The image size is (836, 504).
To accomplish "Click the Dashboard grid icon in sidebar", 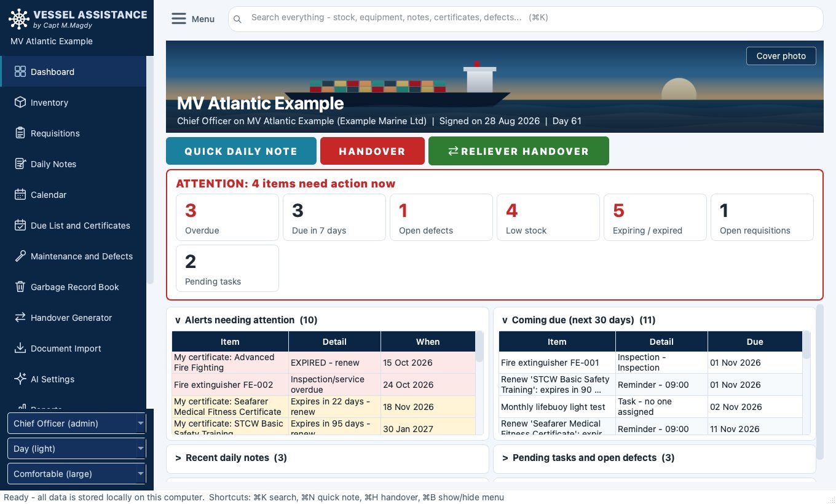I will click(20, 71).
